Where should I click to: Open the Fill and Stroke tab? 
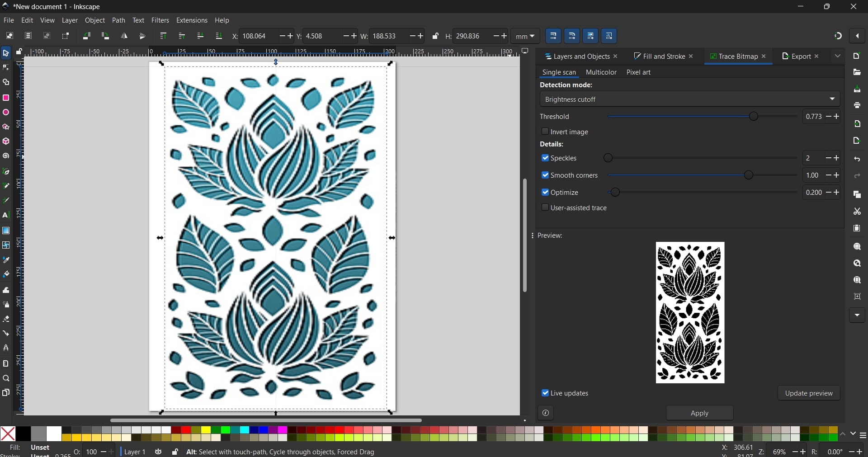[x=664, y=57]
